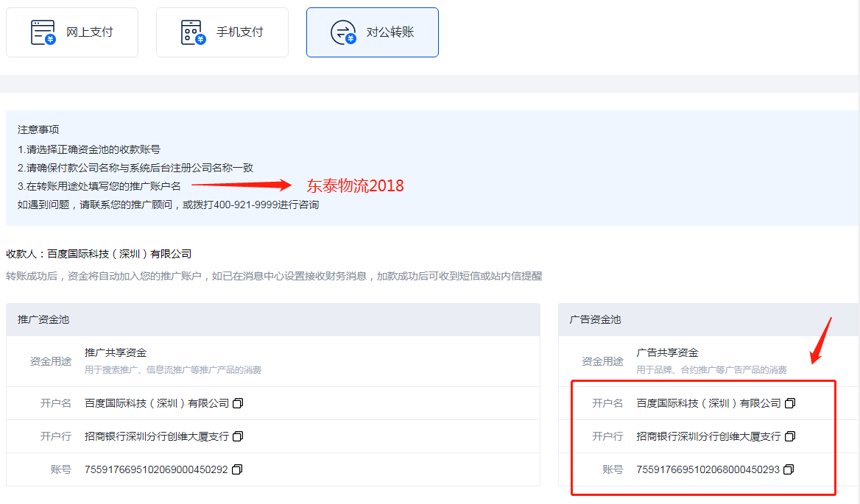This screenshot has height=504, width=860.
Task: Click 用于品牌、合约推广 description text
Action: click(x=711, y=370)
